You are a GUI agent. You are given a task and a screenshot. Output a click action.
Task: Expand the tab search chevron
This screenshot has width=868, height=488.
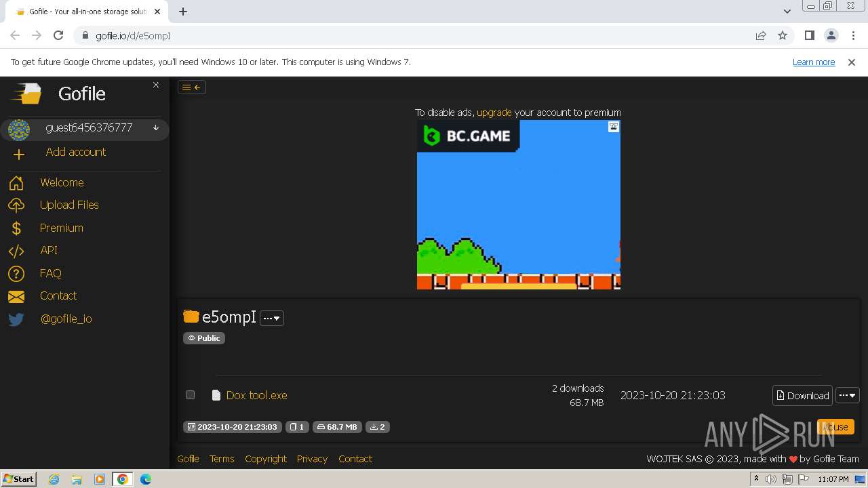click(x=787, y=12)
